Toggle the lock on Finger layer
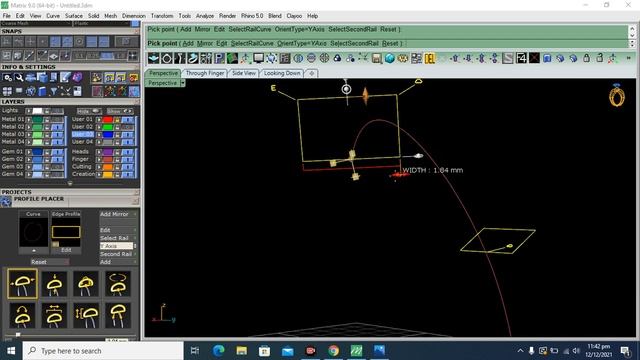 (117, 159)
